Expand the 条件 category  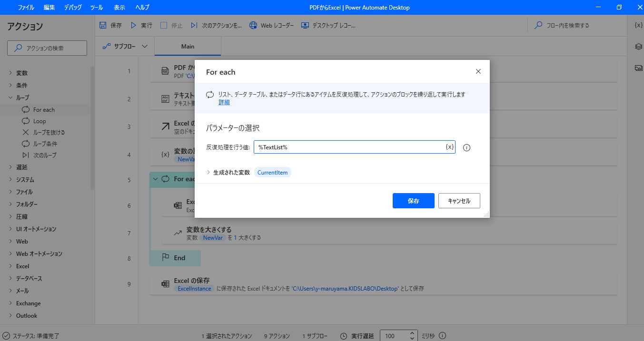[x=10, y=85]
